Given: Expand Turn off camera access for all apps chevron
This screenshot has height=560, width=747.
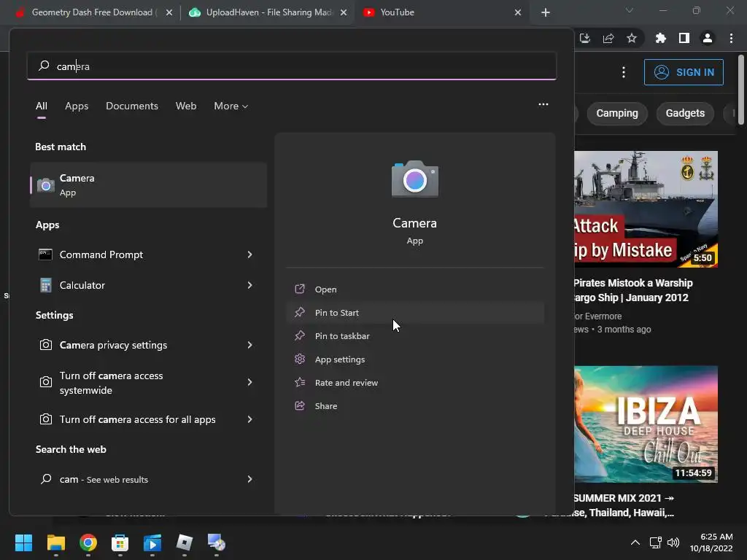Looking at the screenshot, I should pos(249,419).
